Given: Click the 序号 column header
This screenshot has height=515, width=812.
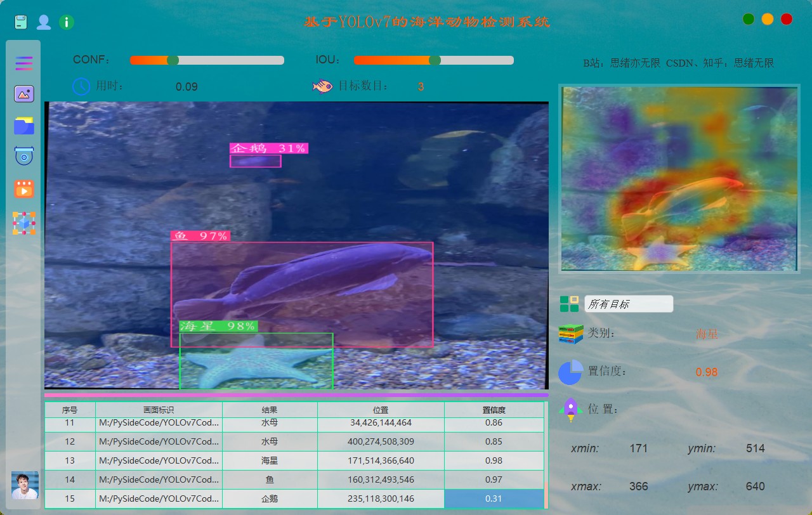Looking at the screenshot, I should 70,410.
